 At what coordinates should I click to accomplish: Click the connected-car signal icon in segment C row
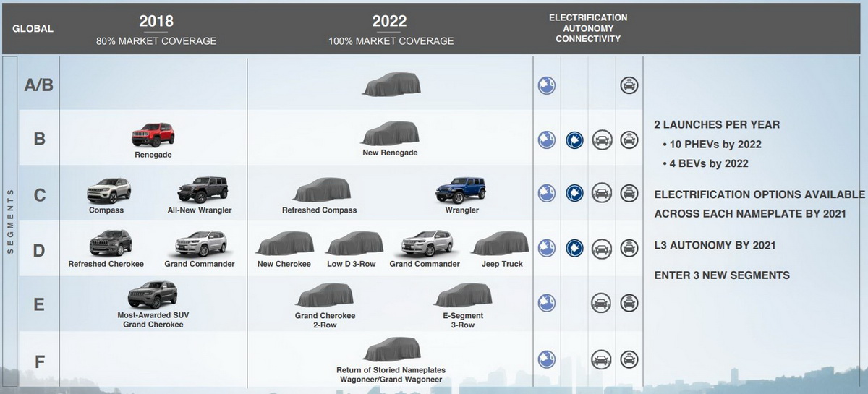coord(629,193)
